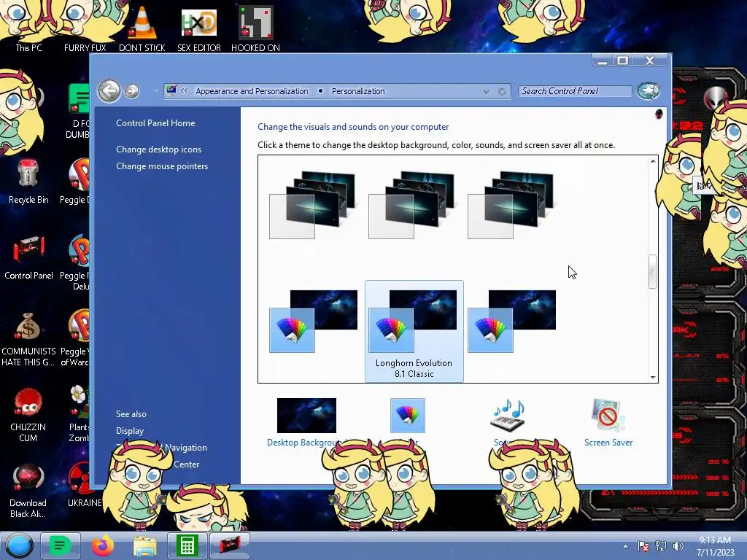
Task: Open File Explorer from the taskbar
Action: (x=145, y=545)
